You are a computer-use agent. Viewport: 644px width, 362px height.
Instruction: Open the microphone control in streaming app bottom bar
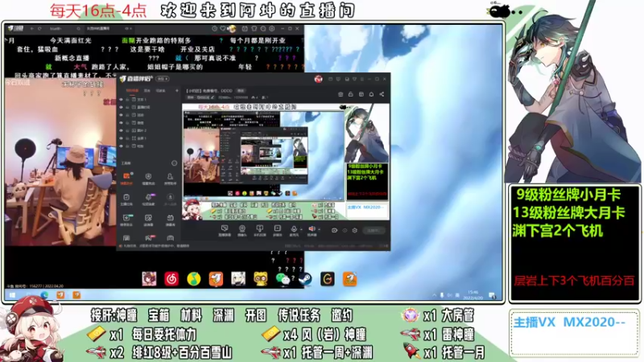pyautogui.click(x=294, y=229)
